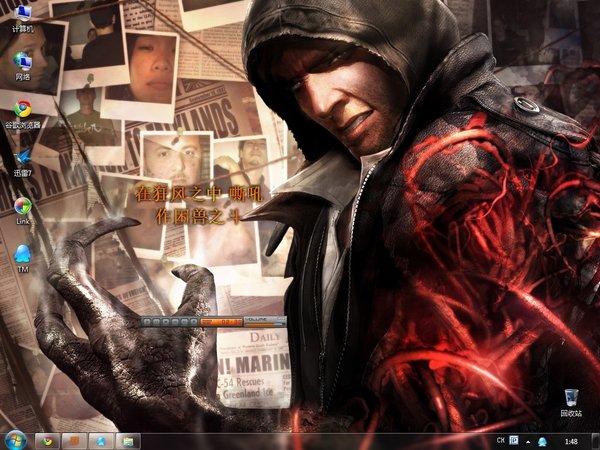Open the 计算机 desktop icon

tap(23, 18)
